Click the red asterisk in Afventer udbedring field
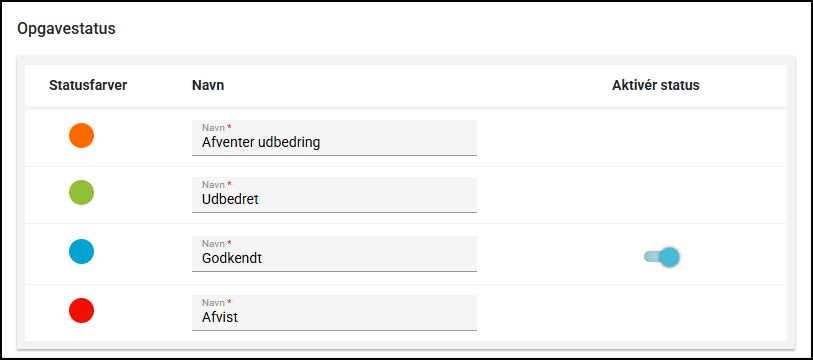The image size is (813, 360). [229, 127]
